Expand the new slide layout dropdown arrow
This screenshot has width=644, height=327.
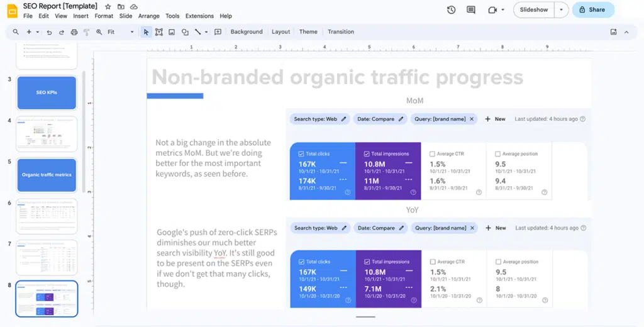click(37, 32)
